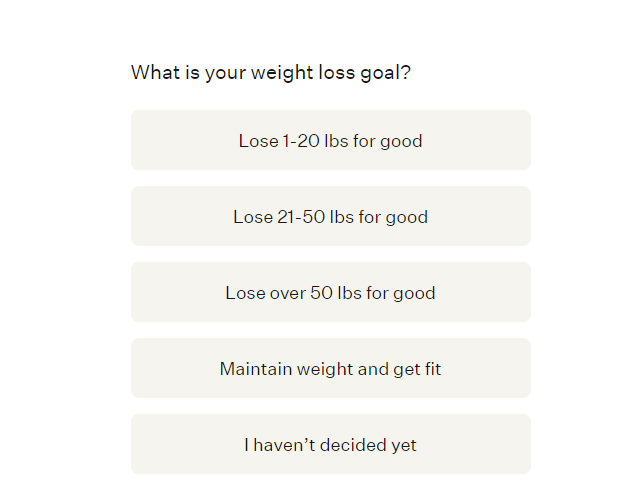Select the Lose 1-20 lbs for good option
643x499 pixels.
point(331,140)
